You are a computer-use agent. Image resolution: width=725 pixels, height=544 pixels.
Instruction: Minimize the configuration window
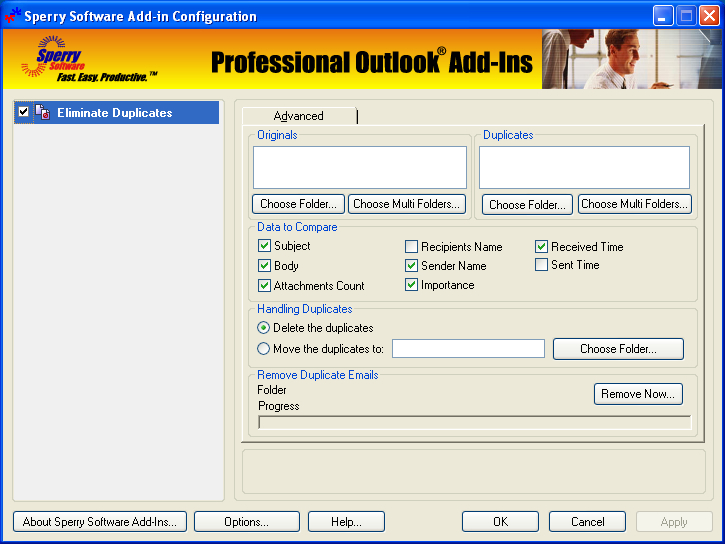click(662, 16)
